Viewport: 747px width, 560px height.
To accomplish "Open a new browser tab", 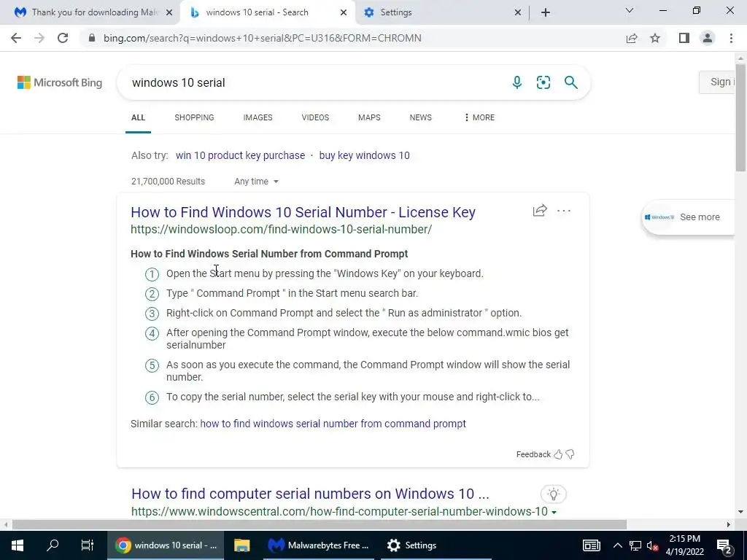I will coord(546,12).
